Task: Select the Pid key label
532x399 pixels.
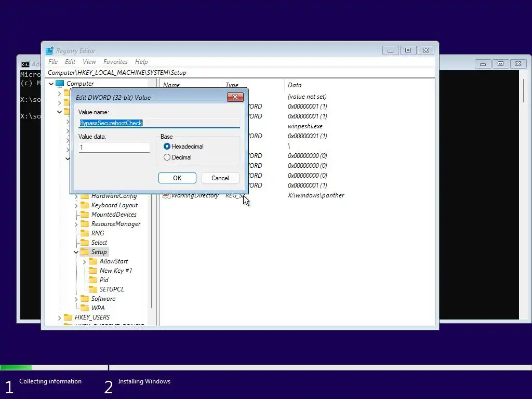Action: (104, 280)
